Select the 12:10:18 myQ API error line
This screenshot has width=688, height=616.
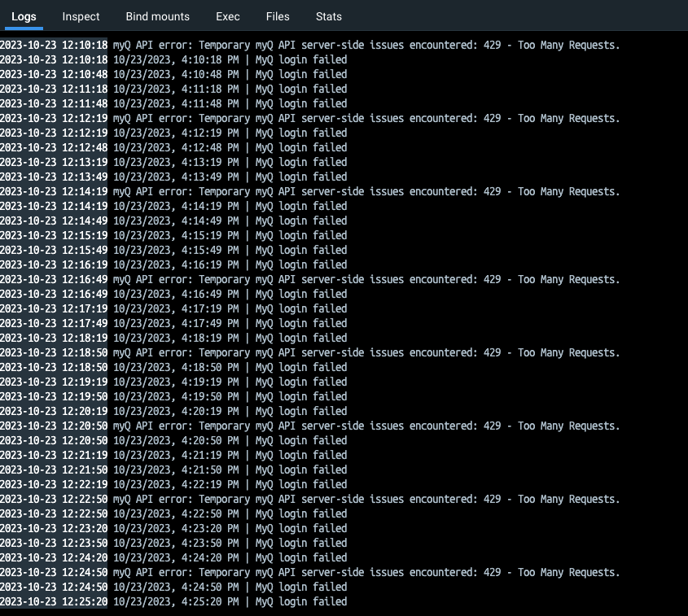point(309,45)
